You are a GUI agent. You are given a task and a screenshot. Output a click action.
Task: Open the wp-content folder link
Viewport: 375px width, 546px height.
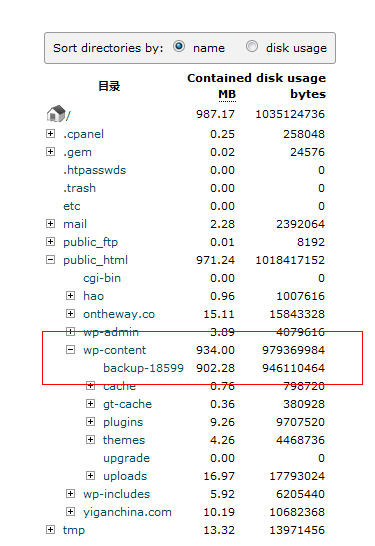click(x=115, y=350)
